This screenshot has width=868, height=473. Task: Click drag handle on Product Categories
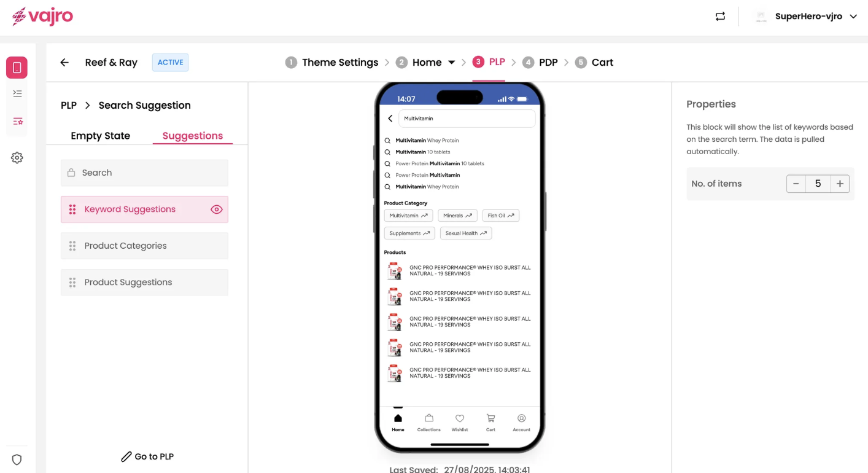(72, 246)
